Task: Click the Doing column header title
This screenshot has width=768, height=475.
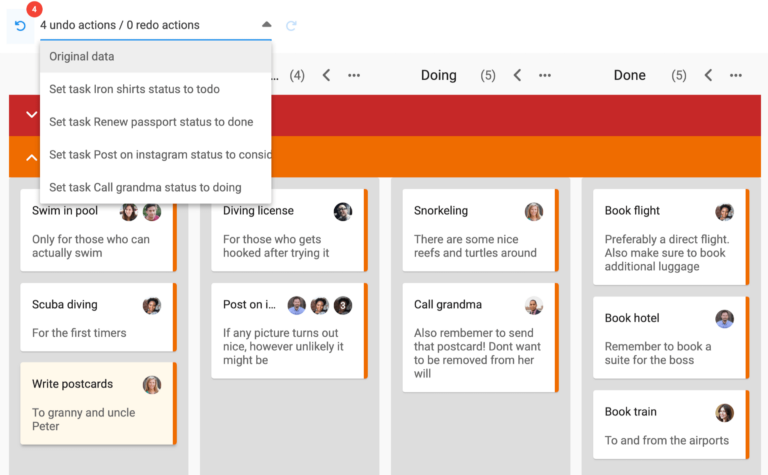Action: [438, 75]
